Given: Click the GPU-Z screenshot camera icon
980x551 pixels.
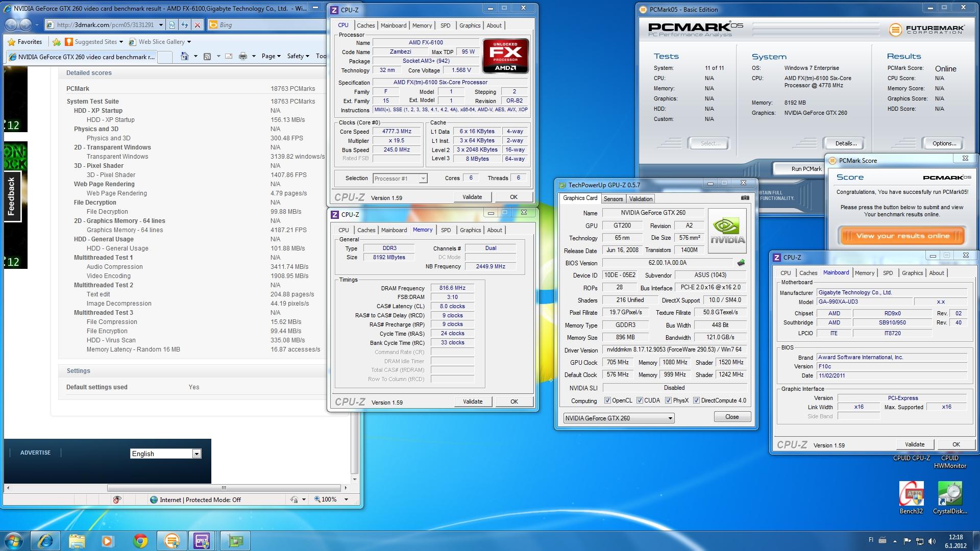Looking at the screenshot, I should pyautogui.click(x=745, y=198).
